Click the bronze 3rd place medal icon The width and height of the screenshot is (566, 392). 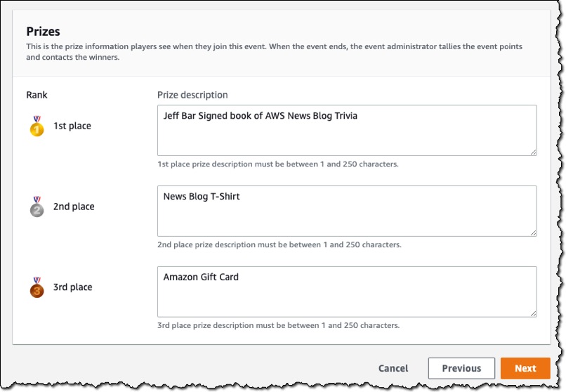click(37, 287)
